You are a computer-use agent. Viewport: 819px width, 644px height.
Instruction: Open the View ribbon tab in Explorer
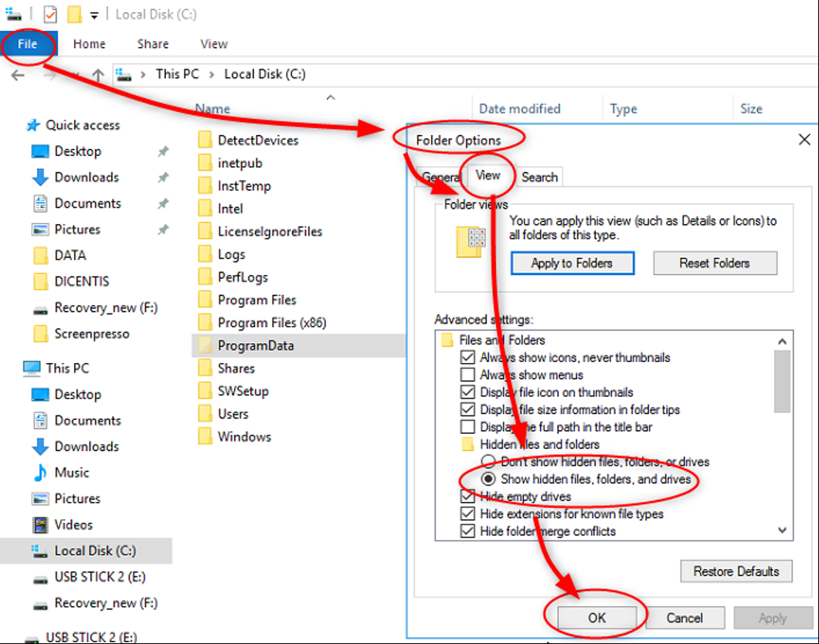214,44
